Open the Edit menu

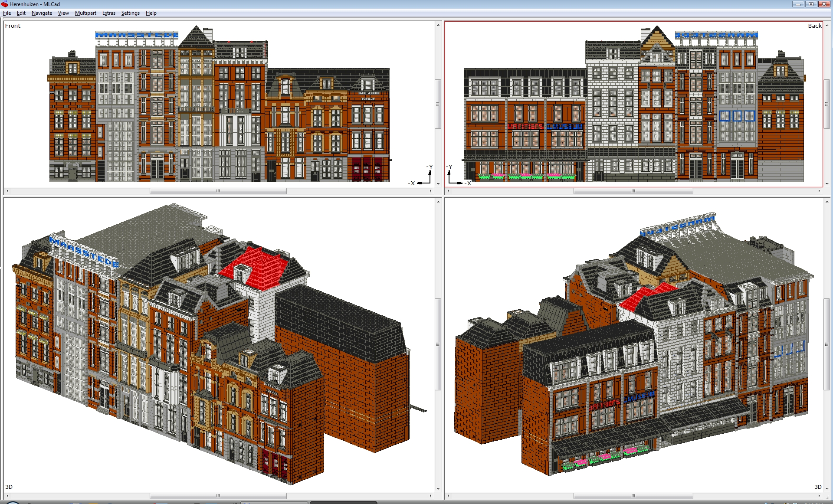click(21, 13)
